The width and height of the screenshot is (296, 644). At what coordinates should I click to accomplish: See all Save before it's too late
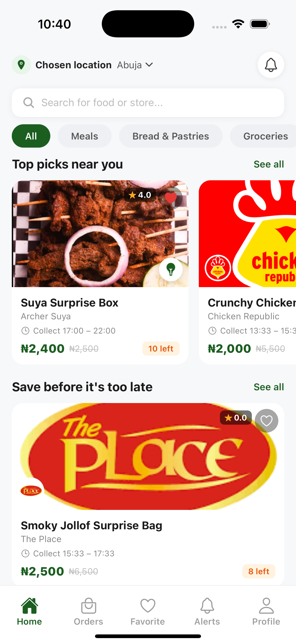(x=269, y=387)
